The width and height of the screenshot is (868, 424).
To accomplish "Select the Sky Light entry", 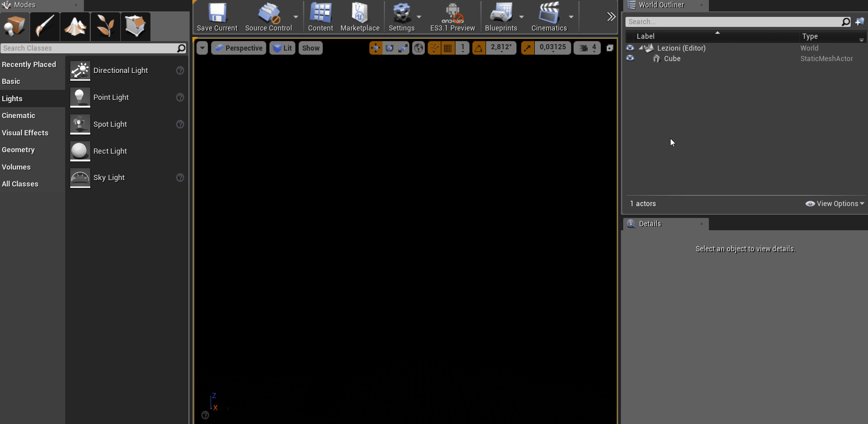I will pyautogui.click(x=108, y=178).
